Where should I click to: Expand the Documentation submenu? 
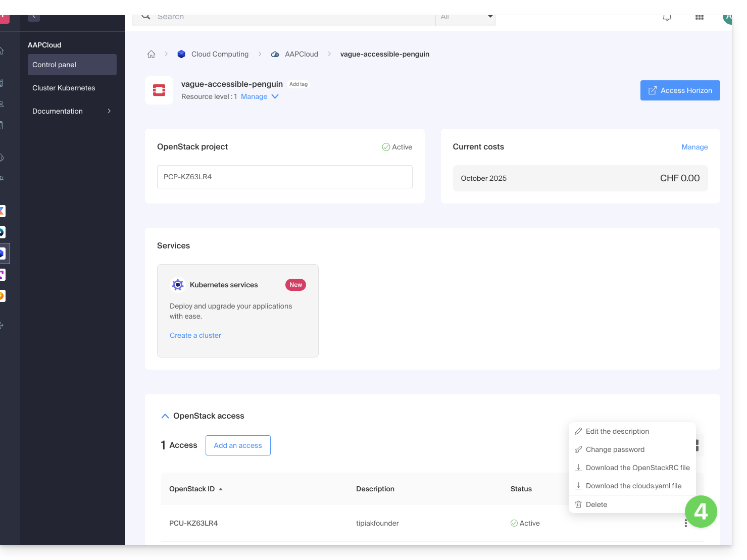(x=109, y=111)
